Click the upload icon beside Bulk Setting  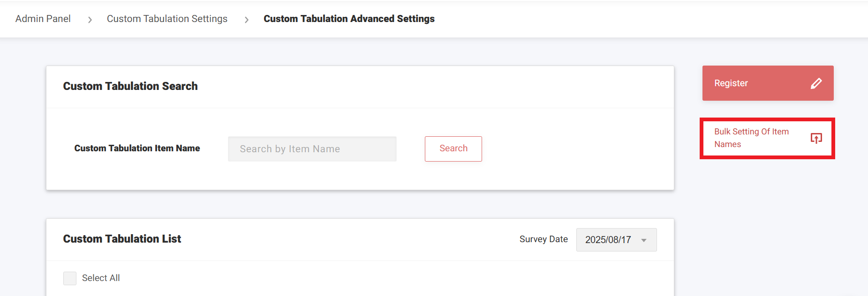click(x=816, y=138)
